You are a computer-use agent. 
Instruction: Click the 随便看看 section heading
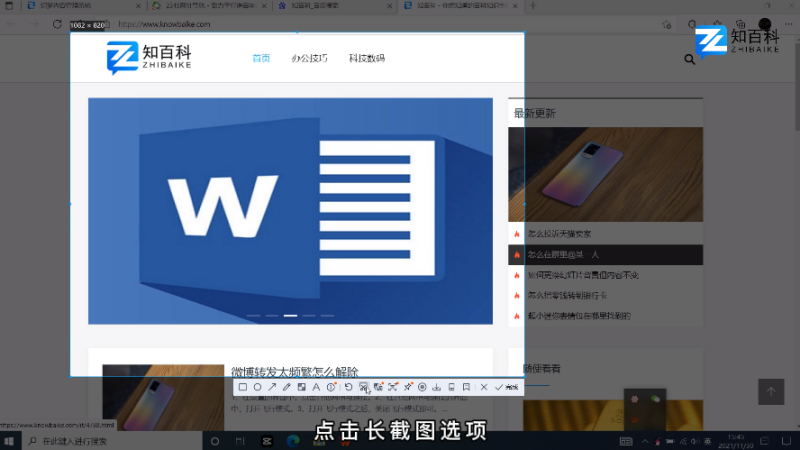click(x=542, y=368)
